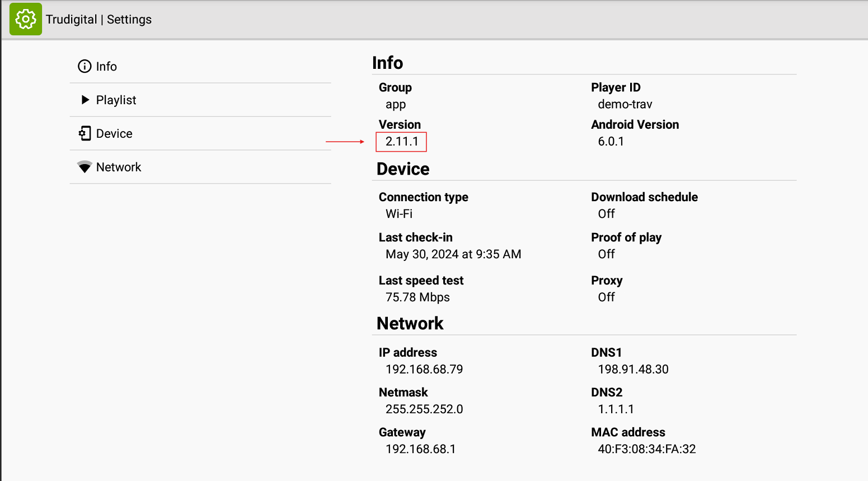
Task: Click the speed value 75.78 Mbps
Action: [x=417, y=297]
